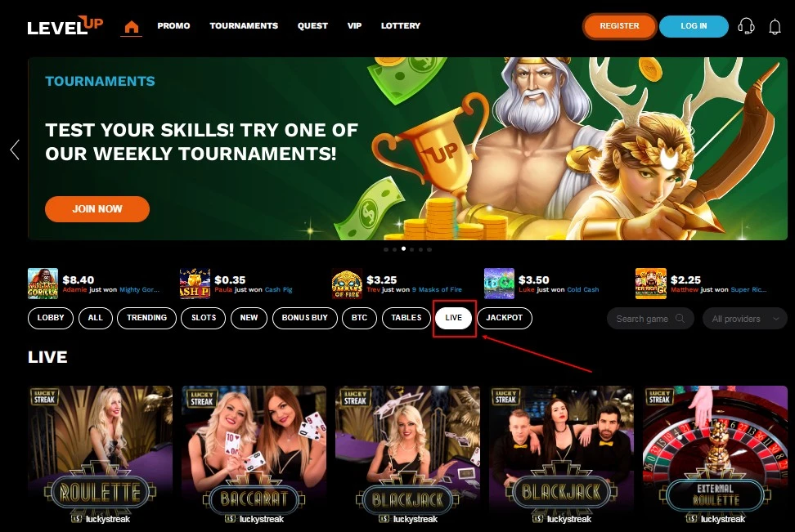Open the Baccarat live game thumbnail
The width and height of the screenshot is (795, 532).
(x=254, y=454)
